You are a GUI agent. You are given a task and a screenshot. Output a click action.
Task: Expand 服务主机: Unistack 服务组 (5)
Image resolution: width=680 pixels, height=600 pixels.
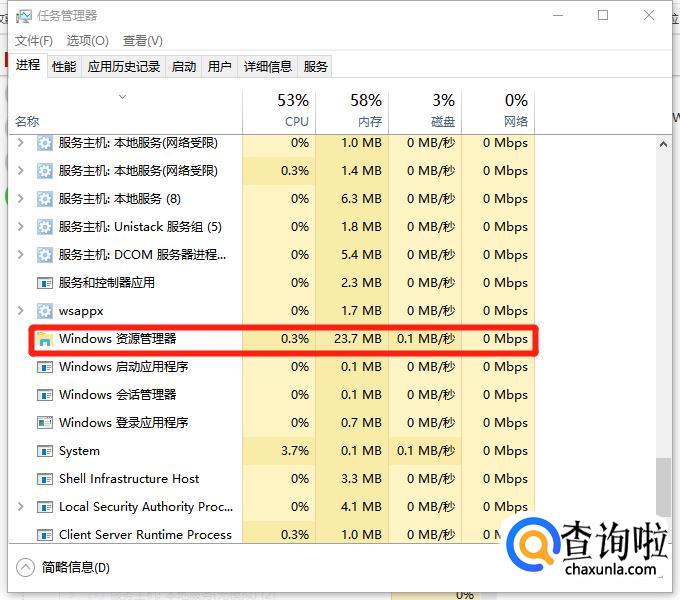click(x=20, y=227)
